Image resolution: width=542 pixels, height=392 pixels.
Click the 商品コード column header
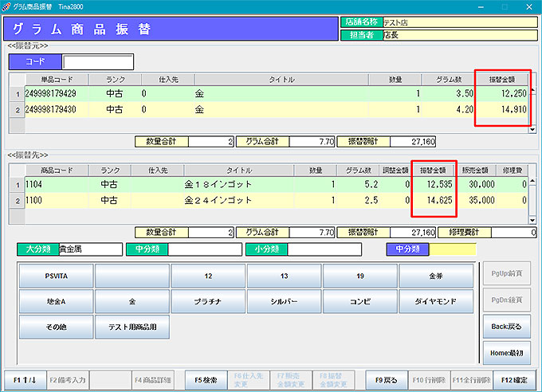click(57, 171)
